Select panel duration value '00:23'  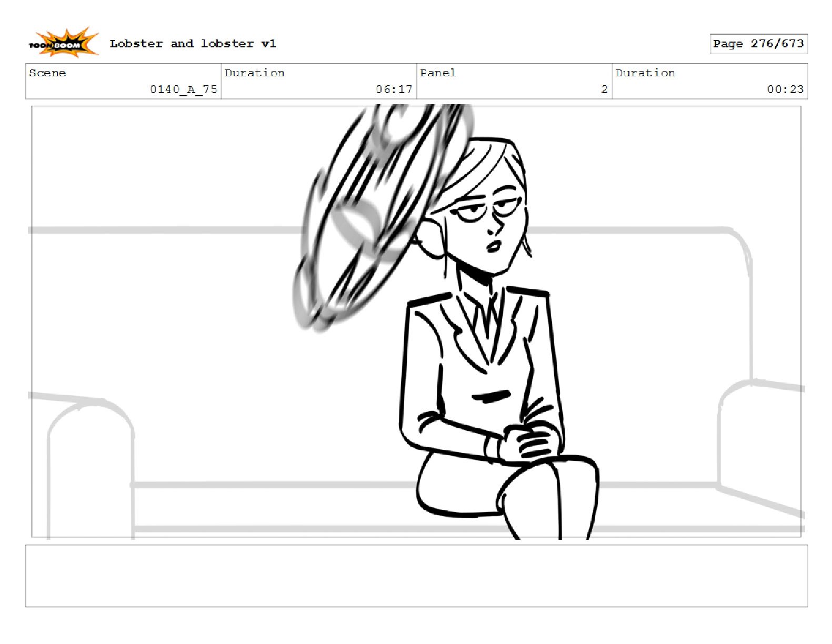tap(785, 89)
